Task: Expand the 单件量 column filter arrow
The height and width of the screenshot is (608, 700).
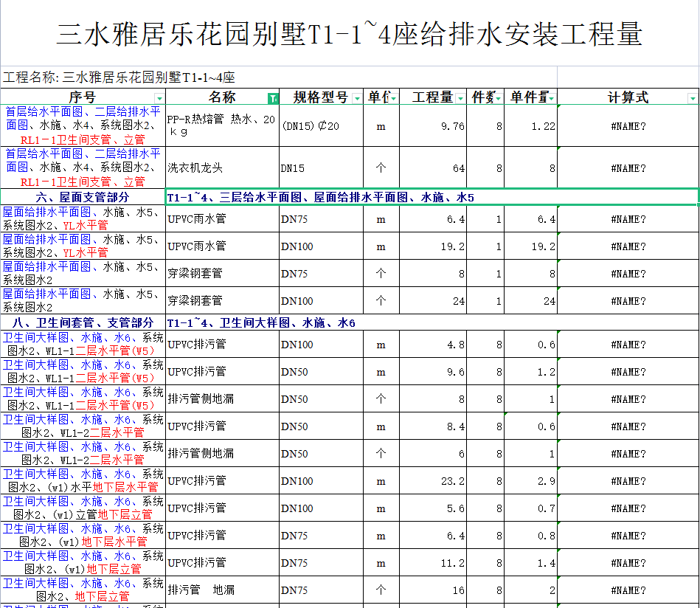Action: point(551,98)
